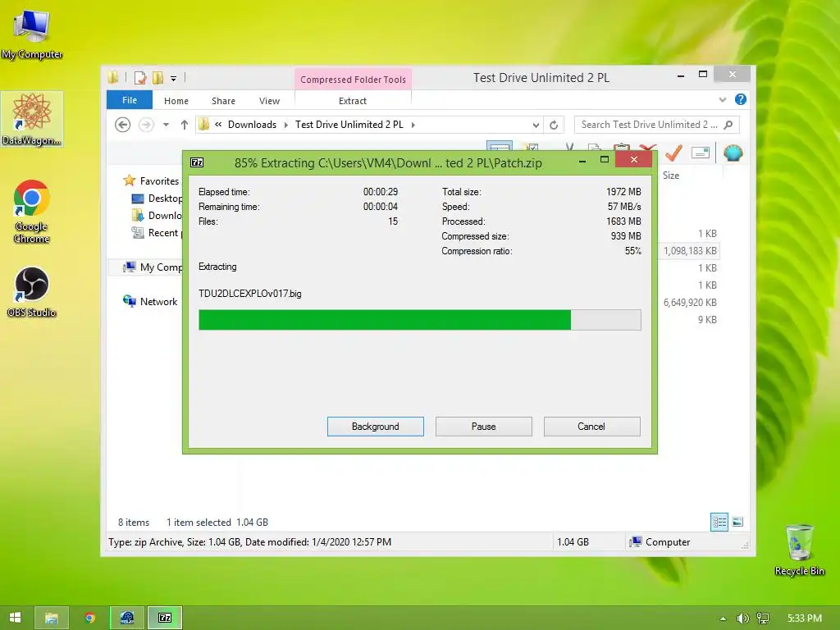Go up one folder level
The image size is (840, 630).
pos(185,125)
